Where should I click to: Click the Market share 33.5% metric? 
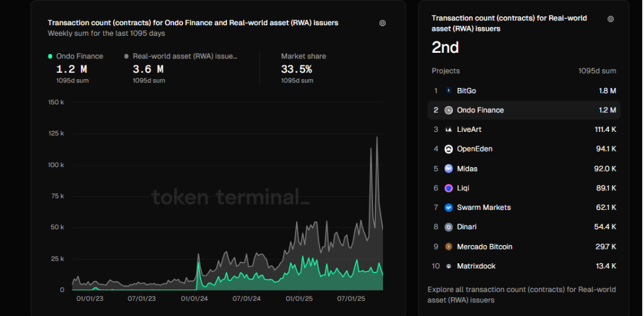point(296,69)
